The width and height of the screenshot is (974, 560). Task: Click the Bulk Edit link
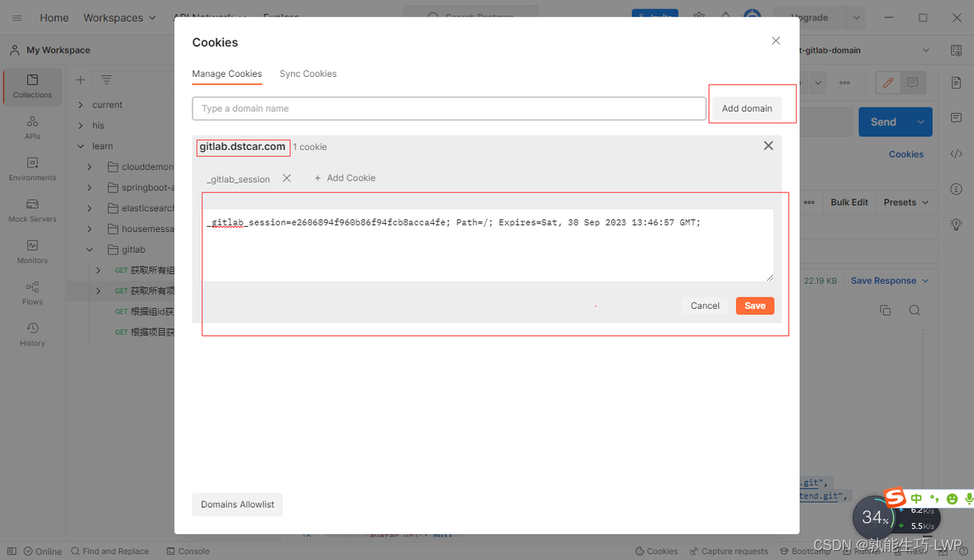click(849, 202)
